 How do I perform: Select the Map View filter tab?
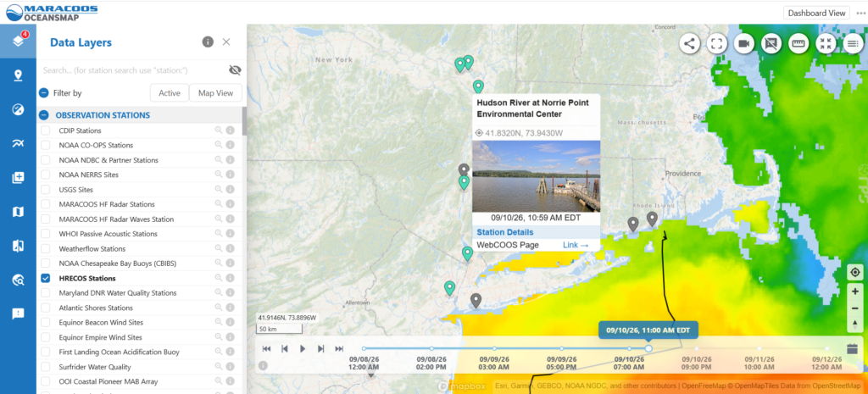216,93
